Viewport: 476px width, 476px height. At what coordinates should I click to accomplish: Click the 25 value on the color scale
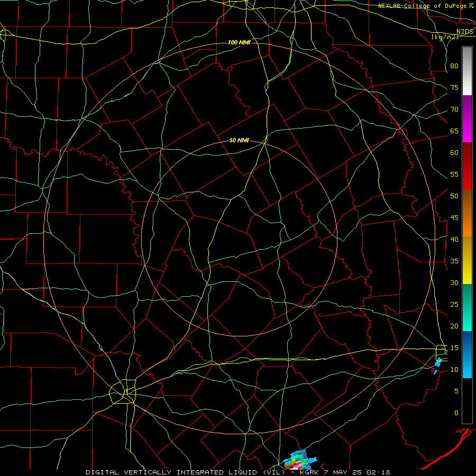click(x=454, y=304)
